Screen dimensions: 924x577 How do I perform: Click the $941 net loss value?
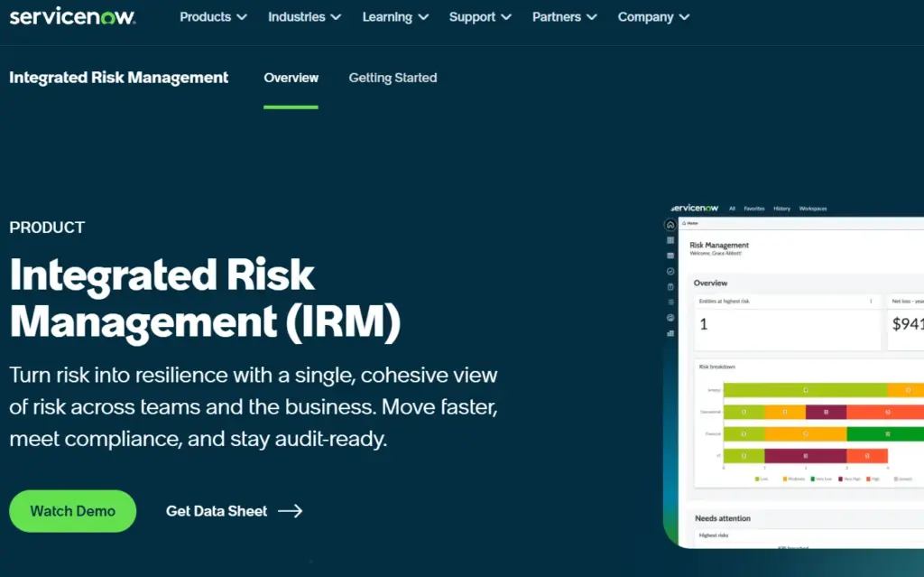(908, 324)
